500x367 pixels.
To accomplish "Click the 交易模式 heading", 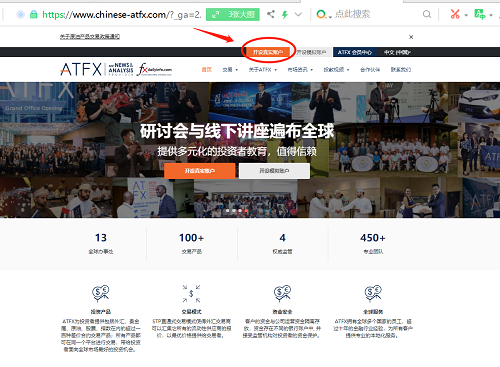I will [x=191, y=312].
